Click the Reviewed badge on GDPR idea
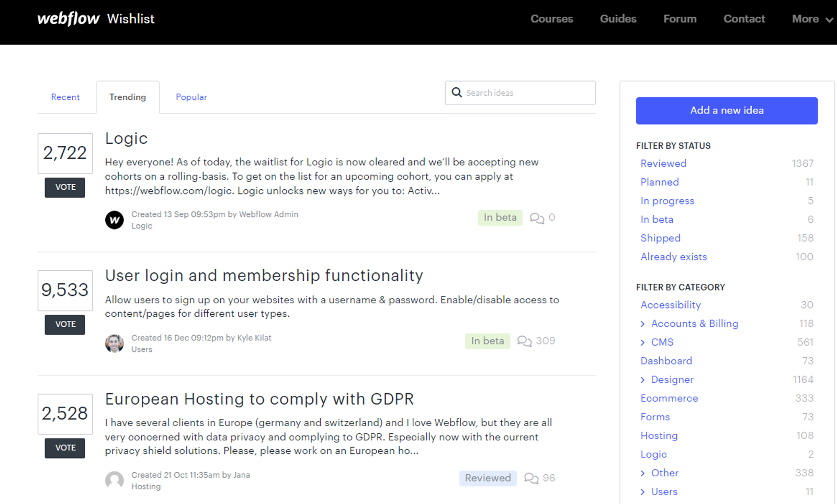This screenshot has height=504, width=837. tap(488, 478)
